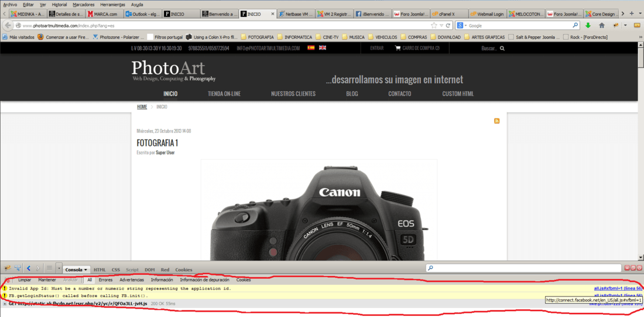Click the 'Invalid App Id' warning message
644x317 pixels.
click(120, 289)
